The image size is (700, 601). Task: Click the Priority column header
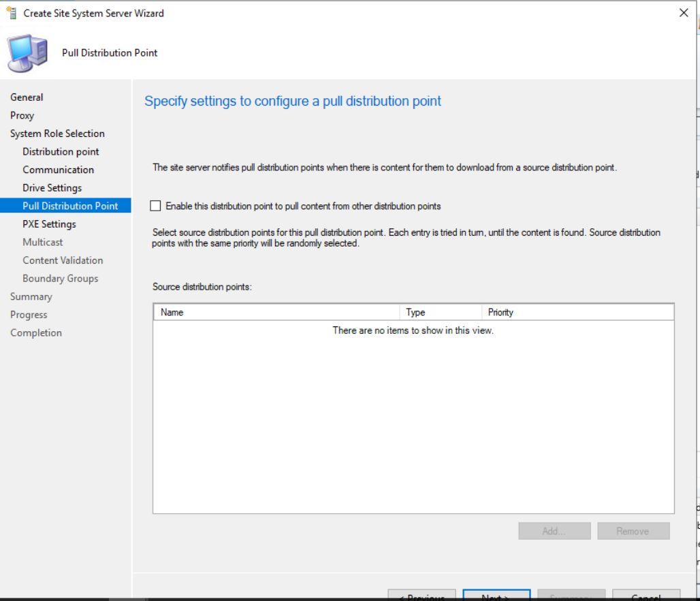pyautogui.click(x=577, y=312)
